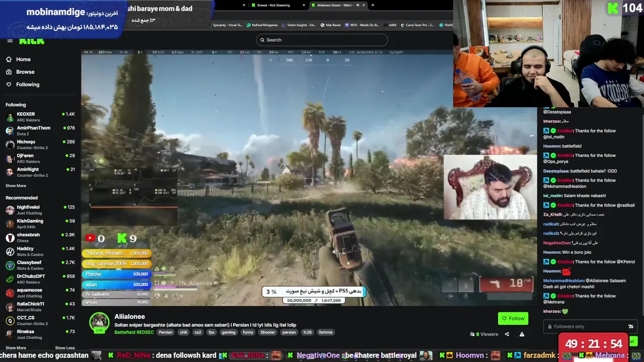Screen dimensions: 644x362
Task: Click the report warning triangle icon
Action: 522,334
